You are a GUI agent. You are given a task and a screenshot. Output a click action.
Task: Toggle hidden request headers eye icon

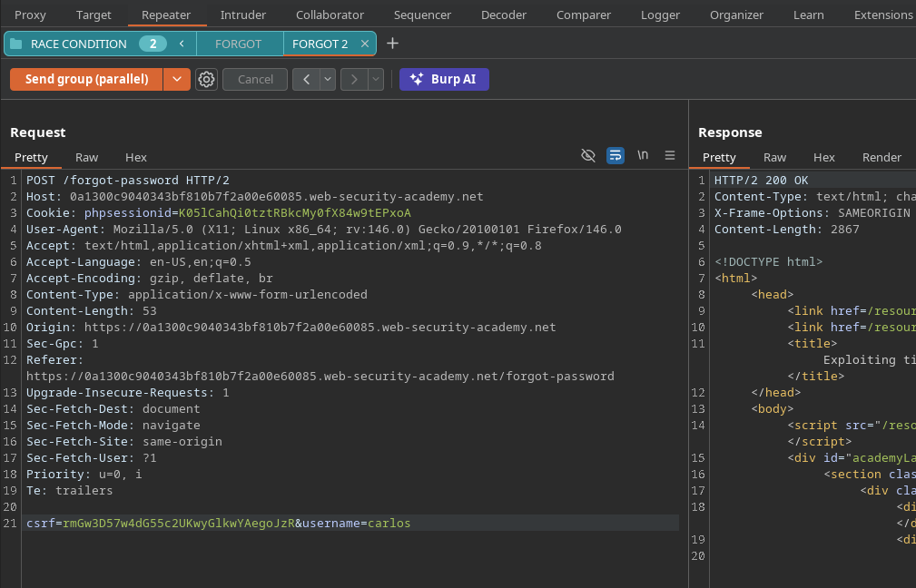(588, 155)
